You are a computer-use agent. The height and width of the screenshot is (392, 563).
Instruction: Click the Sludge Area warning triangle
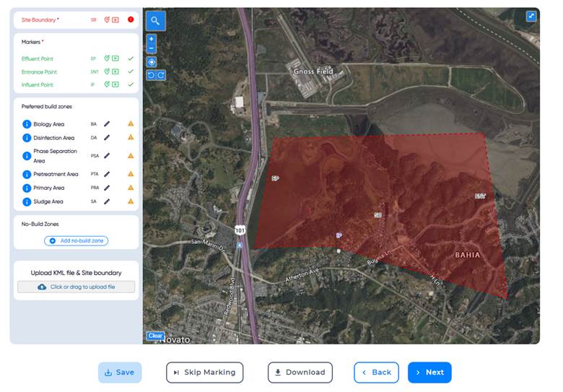131,201
